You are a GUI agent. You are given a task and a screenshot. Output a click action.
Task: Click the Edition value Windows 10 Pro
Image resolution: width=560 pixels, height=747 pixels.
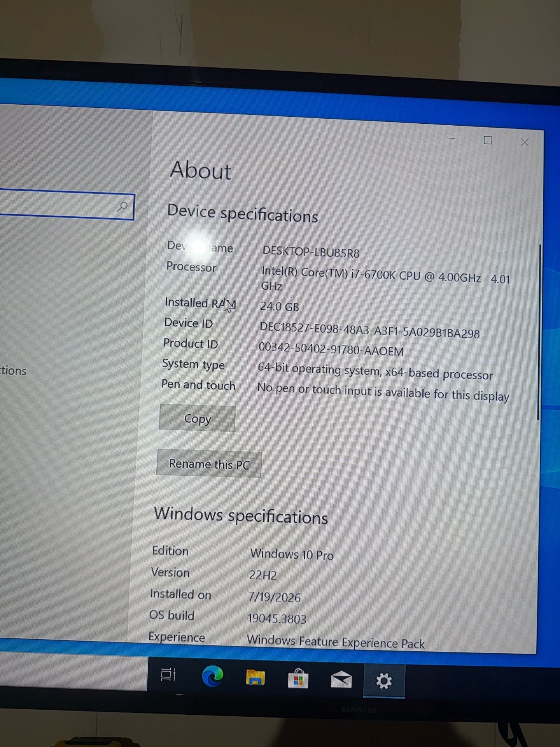(292, 554)
